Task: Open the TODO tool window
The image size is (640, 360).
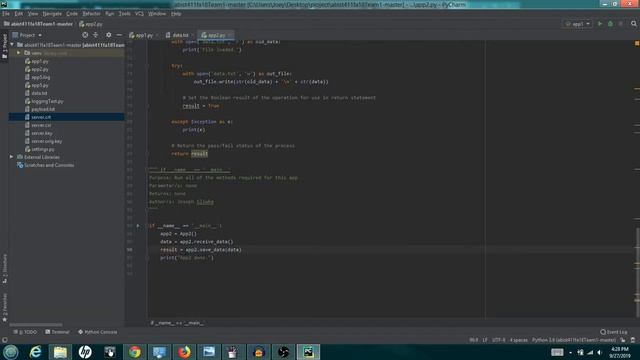Action: [x=25, y=332]
